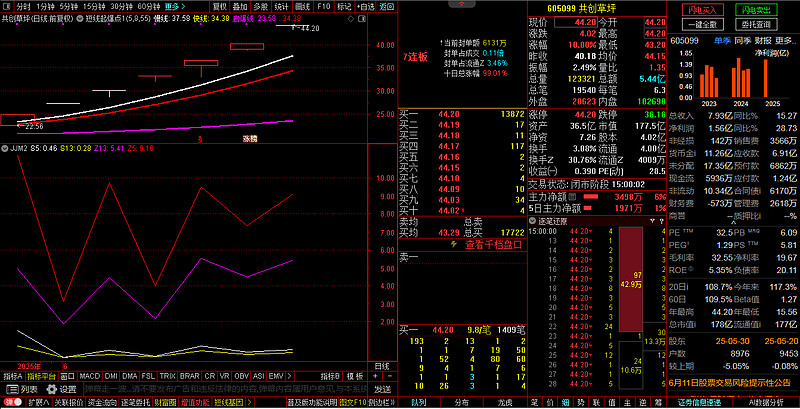
Task: Open the 列表 list icon
Action: [22, 389]
